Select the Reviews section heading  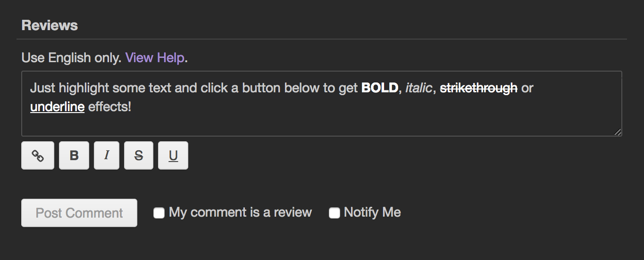coord(50,25)
